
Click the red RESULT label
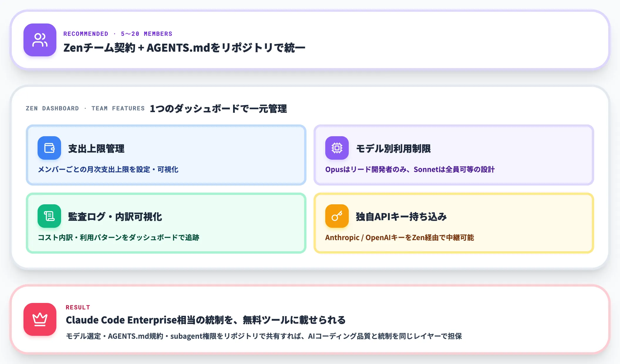78,307
